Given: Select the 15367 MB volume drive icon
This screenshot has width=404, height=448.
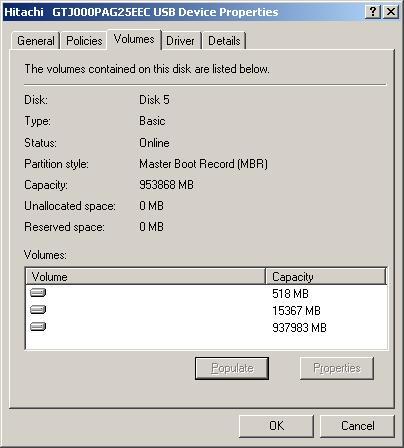Looking at the screenshot, I should pos(38,310).
